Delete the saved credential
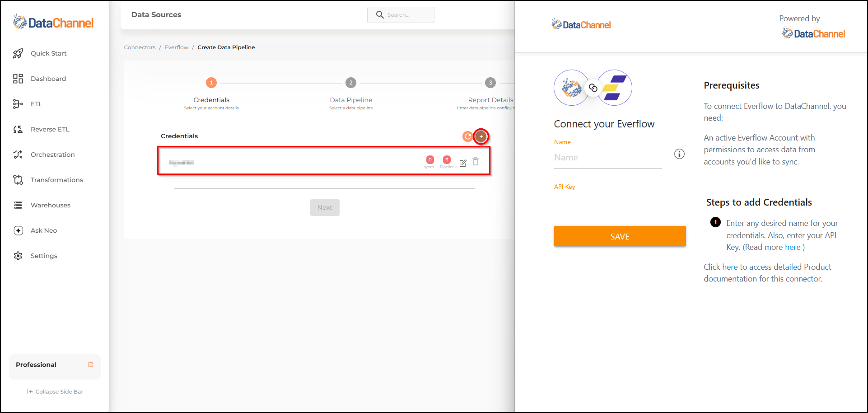The width and height of the screenshot is (868, 413). pos(476,161)
